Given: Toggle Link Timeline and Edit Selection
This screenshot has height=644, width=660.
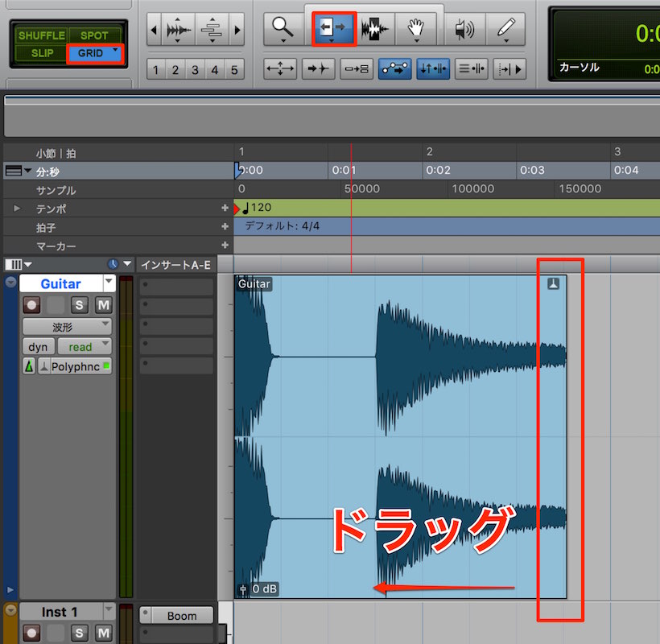Looking at the screenshot, I should click(x=433, y=68).
